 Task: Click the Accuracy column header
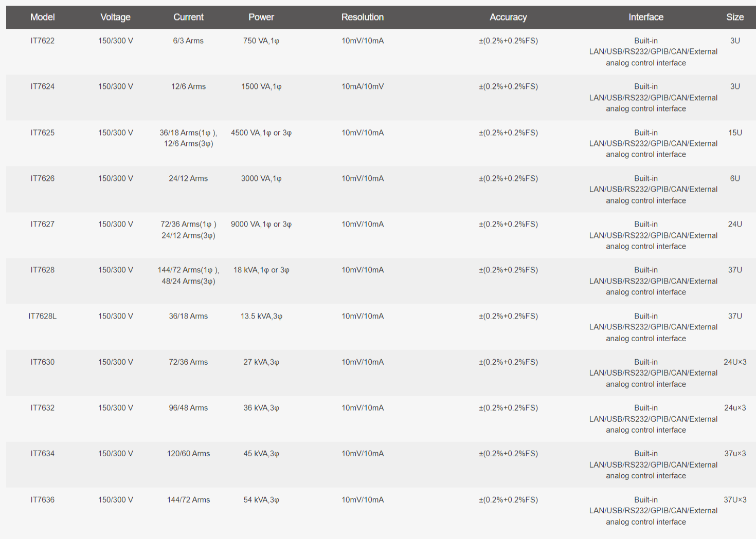tap(508, 17)
